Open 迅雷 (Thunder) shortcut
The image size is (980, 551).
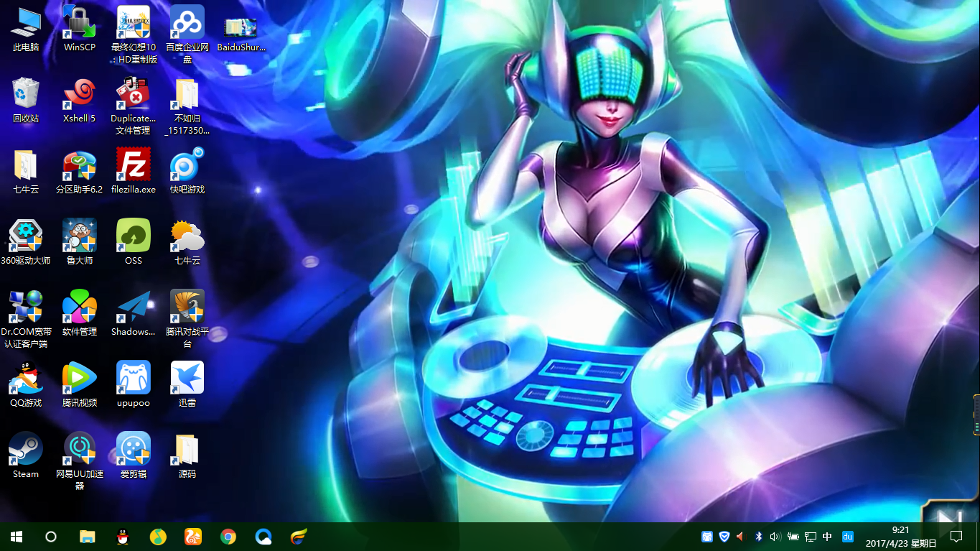(x=187, y=385)
